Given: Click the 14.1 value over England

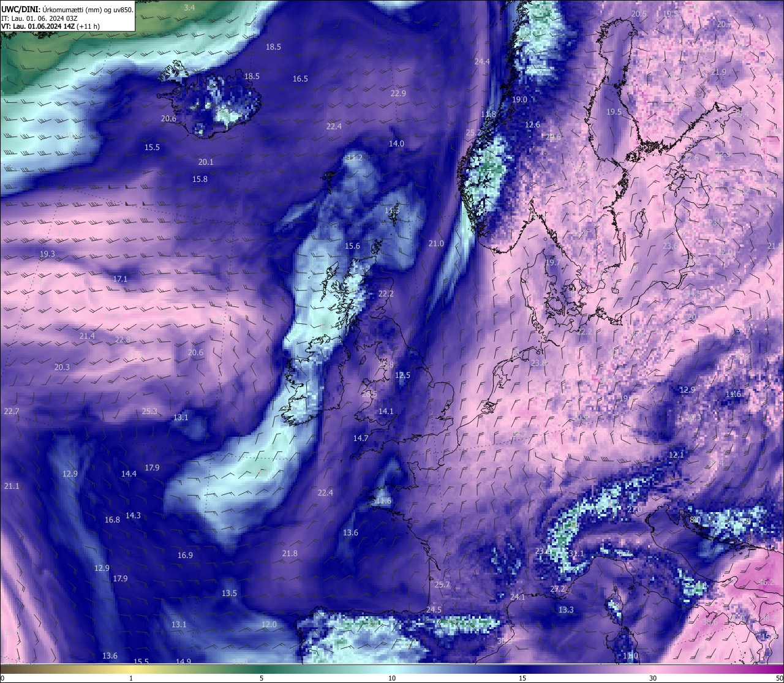Looking at the screenshot, I should coord(386,411).
